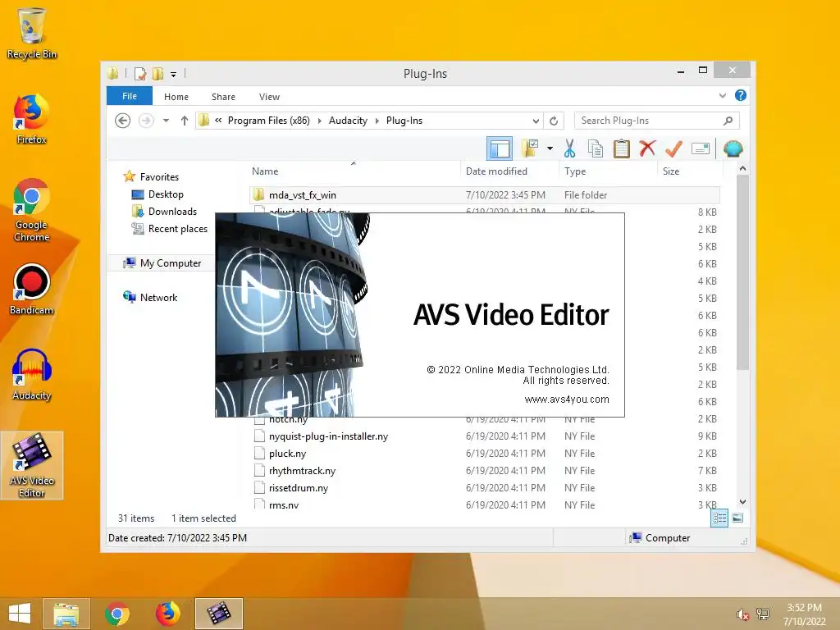Select Desktop in navigation pane
The width and height of the screenshot is (840, 630).
click(x=166, y=194)
